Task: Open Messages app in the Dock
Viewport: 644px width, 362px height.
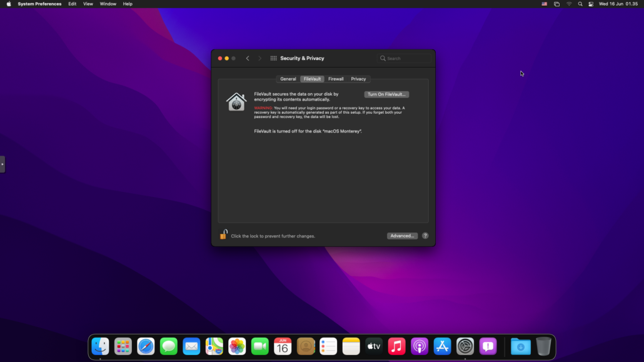Action: [x=169, y=346]
